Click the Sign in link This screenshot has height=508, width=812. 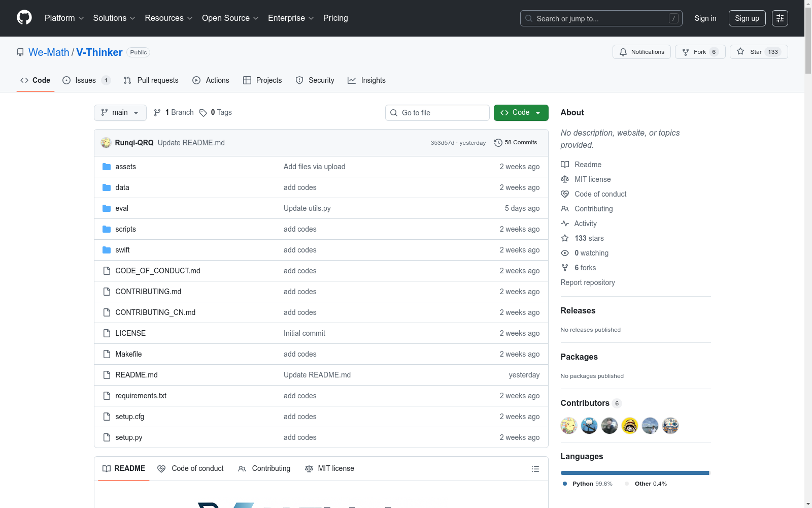pos(705,18)
